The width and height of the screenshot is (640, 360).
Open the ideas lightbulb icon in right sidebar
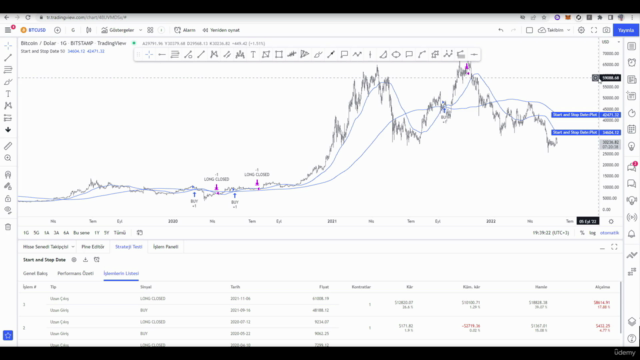tap(631, 146)
